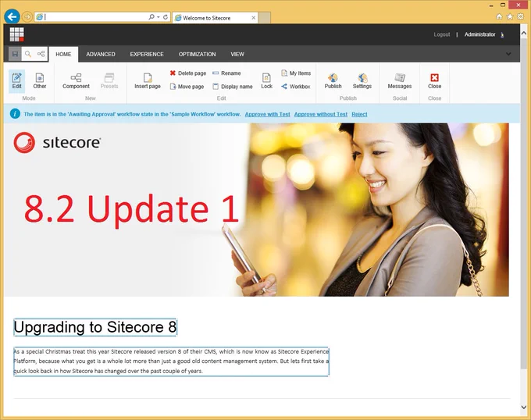Switch to the HOME ribbon tab
Viewport: 531px width, 420px height.
(x=63, y=54)
